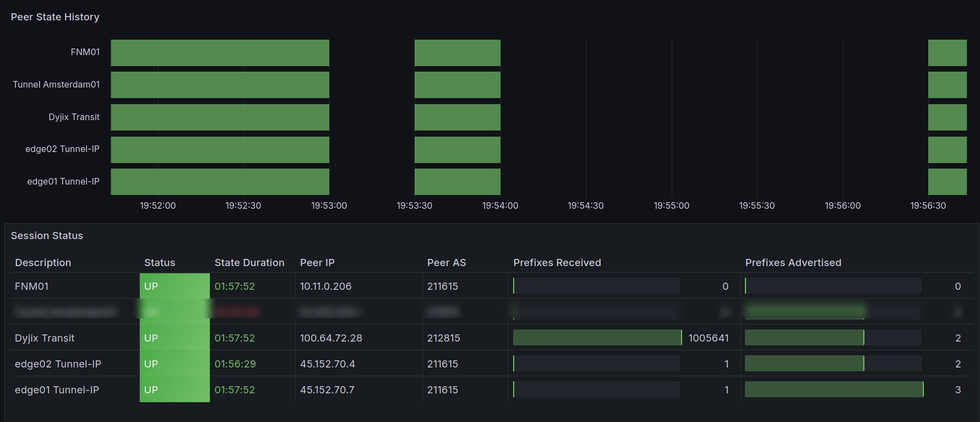Open the Peer State History panel title
Viewport: 980px width, 422px height.
click(55, 17)
